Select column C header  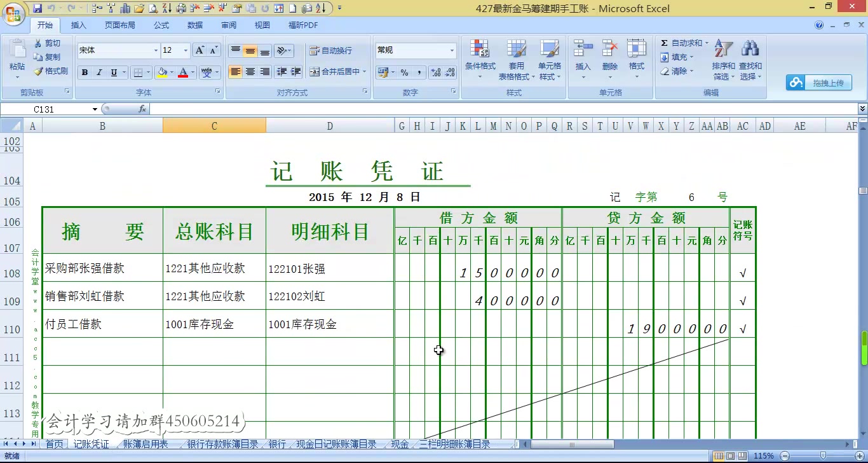click(x=214, y=127)
